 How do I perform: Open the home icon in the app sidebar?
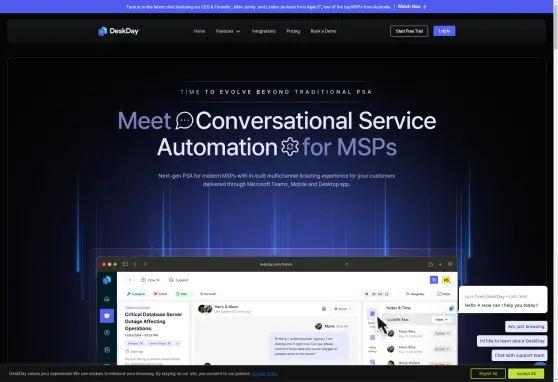click(107, 299)
